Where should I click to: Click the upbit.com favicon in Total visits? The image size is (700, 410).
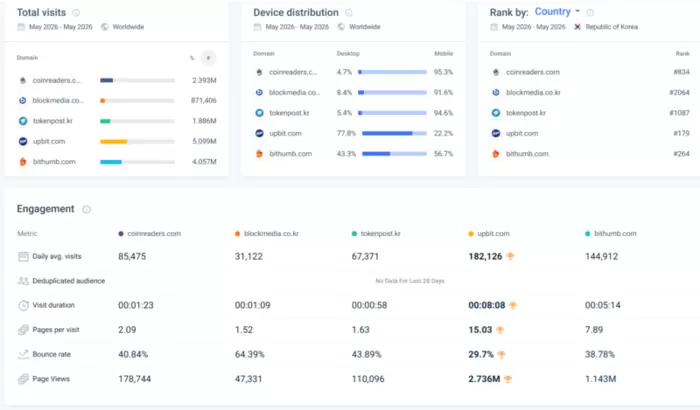[23, 141]
